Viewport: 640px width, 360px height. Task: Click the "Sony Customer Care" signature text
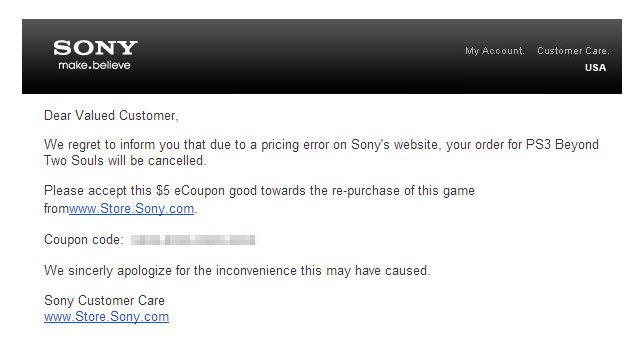click(x=104, y=300)
